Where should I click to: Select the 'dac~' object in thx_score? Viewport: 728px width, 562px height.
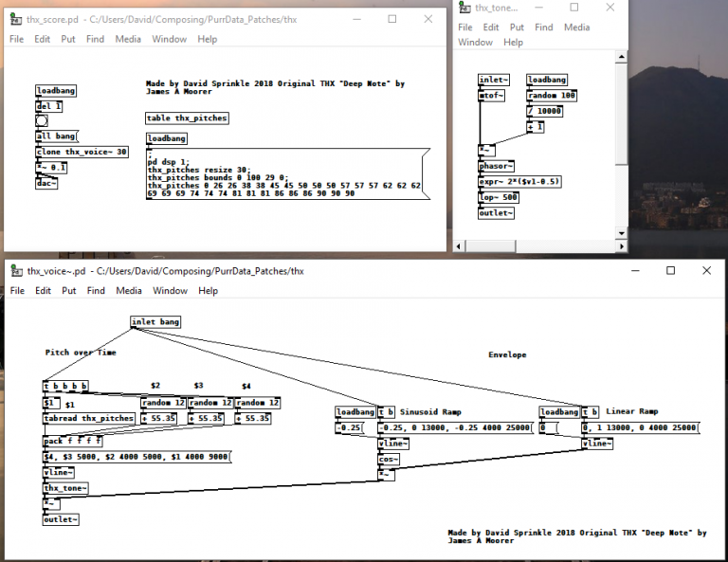[x=46, y=183]
